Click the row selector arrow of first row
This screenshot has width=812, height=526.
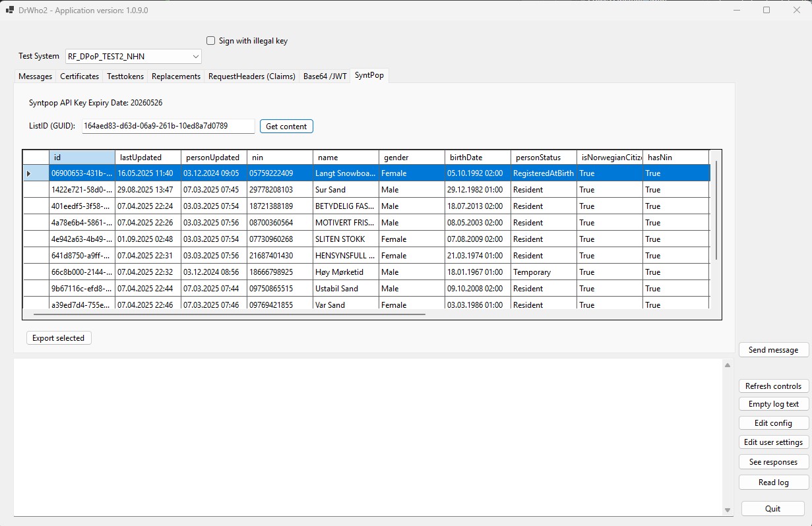coord(28,173)
